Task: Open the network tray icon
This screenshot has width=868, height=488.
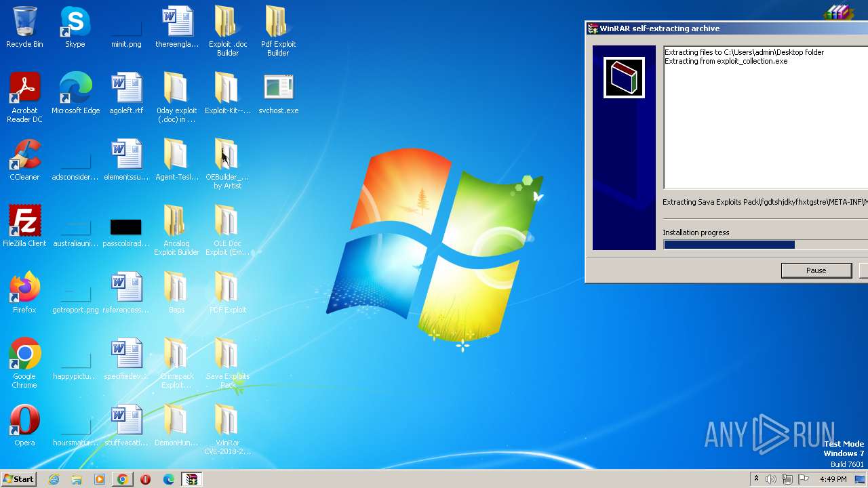Action: pos(787,479)
